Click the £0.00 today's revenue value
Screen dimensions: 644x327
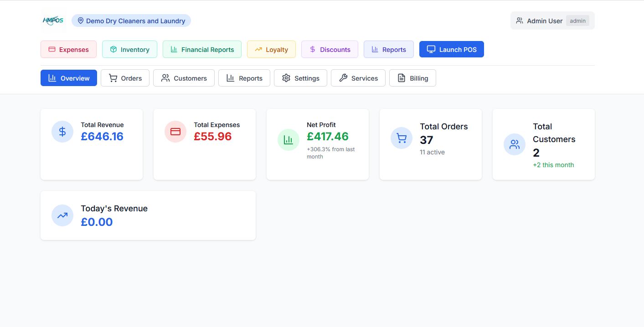(x=97, y=222)
